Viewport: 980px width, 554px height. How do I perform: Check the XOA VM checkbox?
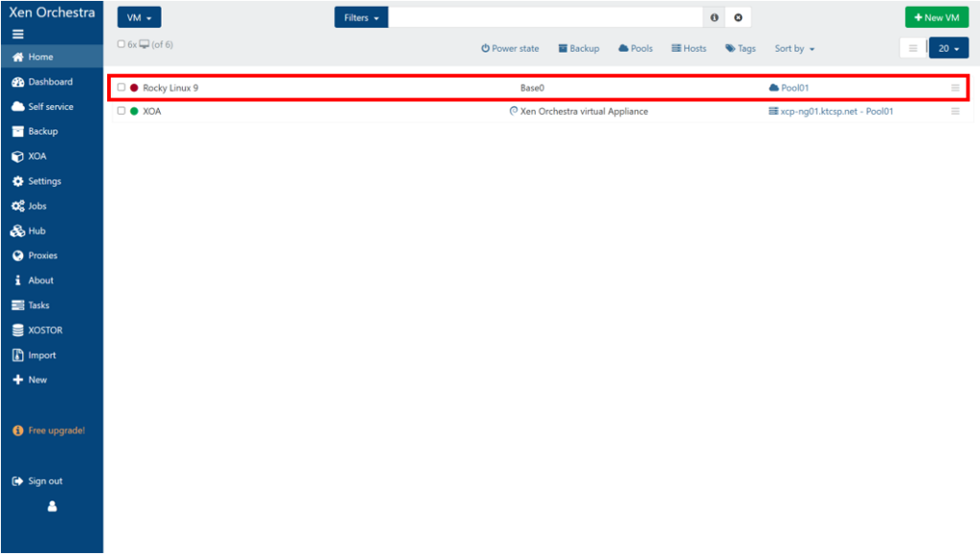(122, 111)
